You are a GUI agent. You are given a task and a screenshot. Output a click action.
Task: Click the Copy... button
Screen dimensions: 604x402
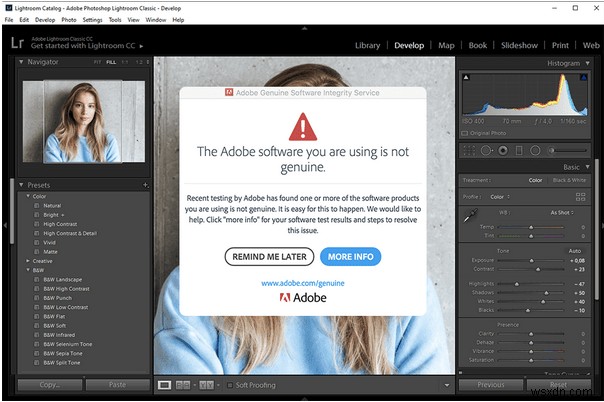point(50,385)
